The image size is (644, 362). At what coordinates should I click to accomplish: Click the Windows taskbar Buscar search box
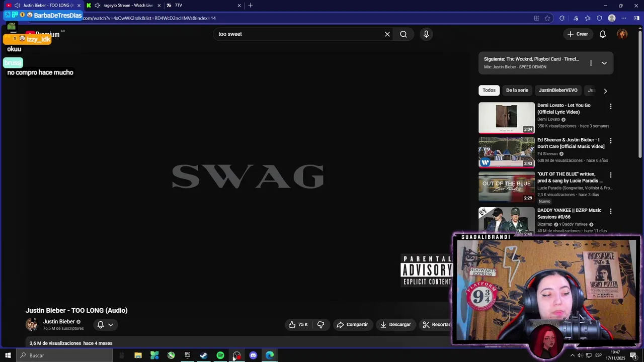click(x=64, y=355)
